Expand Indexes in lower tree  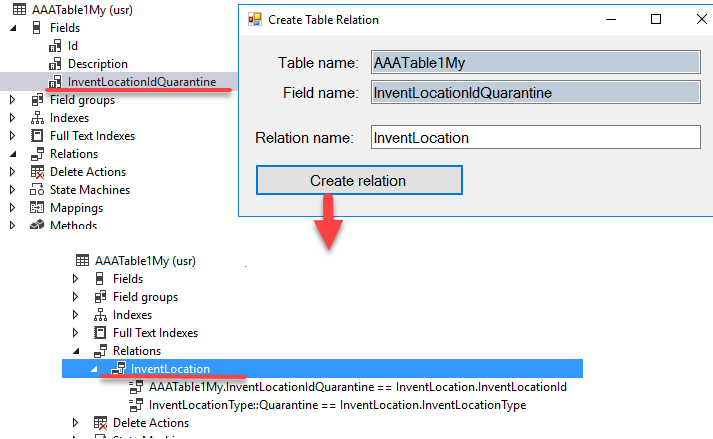tap(75, 315)
